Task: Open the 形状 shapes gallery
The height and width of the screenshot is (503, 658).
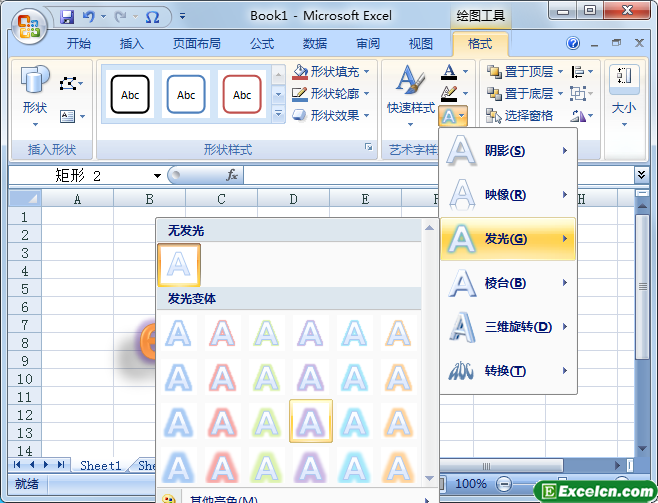Action: (35, 96)
